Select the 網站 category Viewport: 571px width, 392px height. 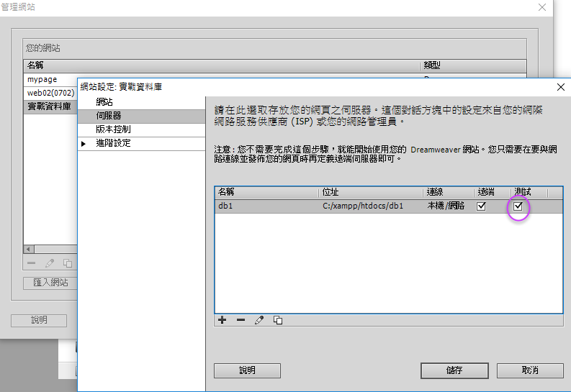pos(104,102)
